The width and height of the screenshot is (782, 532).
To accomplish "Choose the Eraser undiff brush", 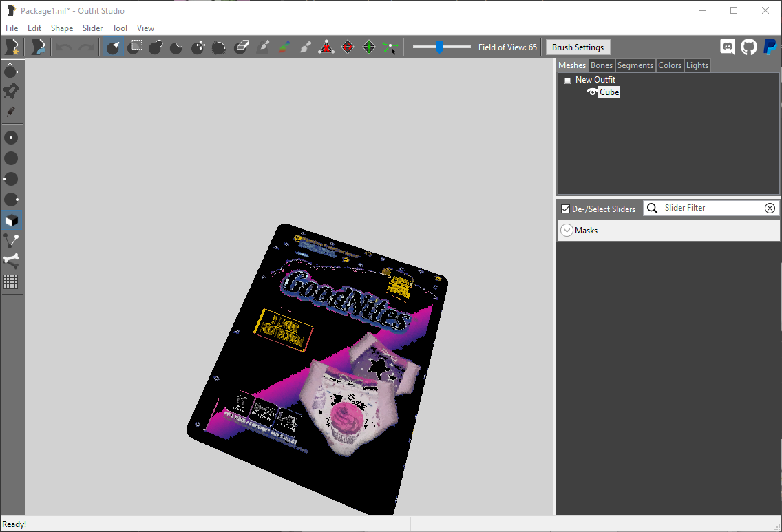I will point(242,47).
